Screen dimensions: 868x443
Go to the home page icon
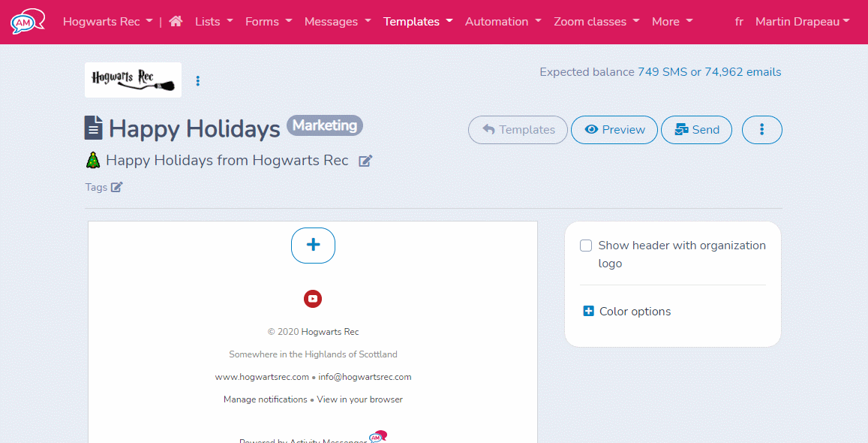pos(176,21)
